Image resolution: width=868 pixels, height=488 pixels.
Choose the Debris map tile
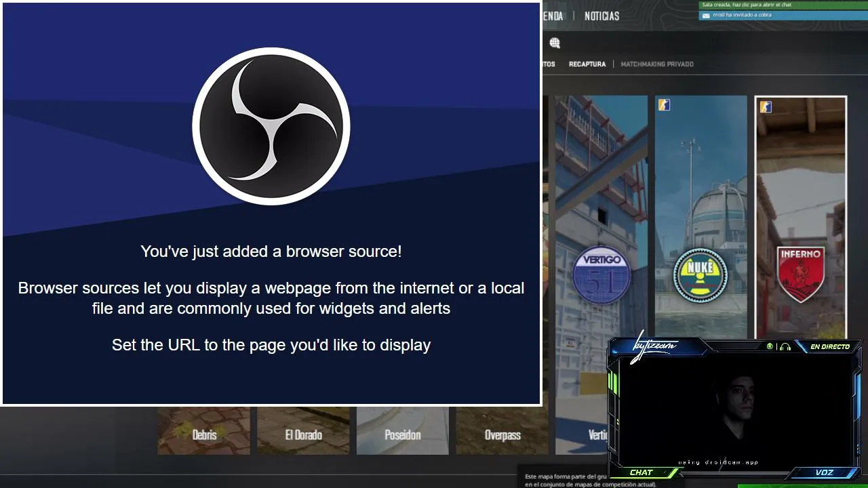pos(204,430)
